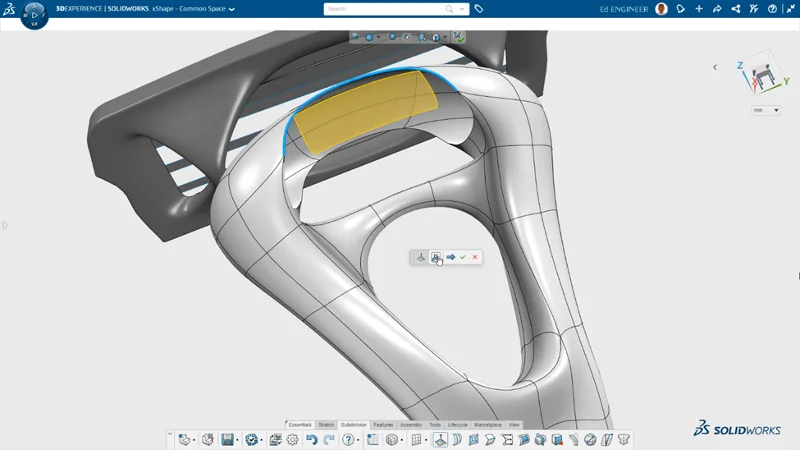This screenshot has width=800, height=450.
Task: Expand the search options dropdown arrow
Action: [x=462, y=9]
